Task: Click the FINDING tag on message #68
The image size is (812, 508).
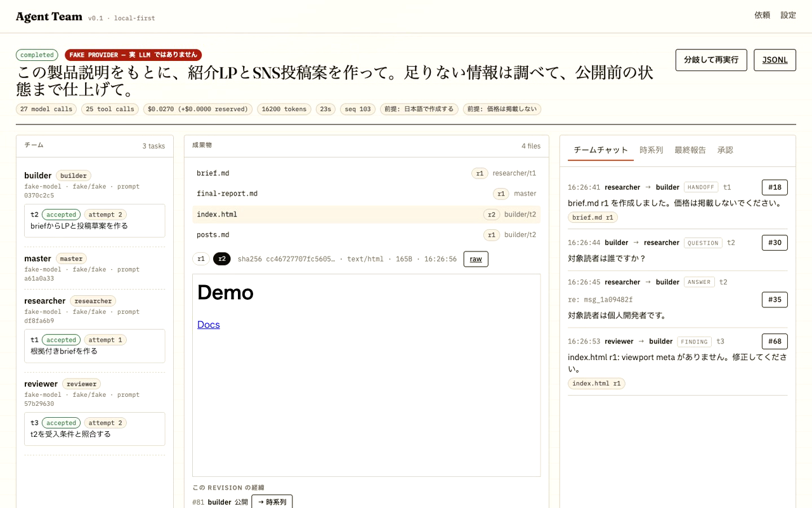Action: [694, 342]
